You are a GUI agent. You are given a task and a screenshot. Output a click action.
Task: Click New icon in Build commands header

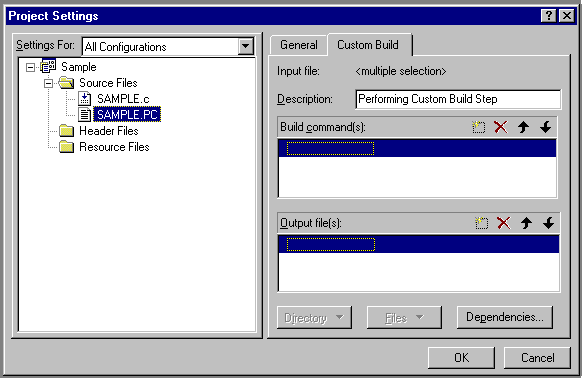click(478, 127)
